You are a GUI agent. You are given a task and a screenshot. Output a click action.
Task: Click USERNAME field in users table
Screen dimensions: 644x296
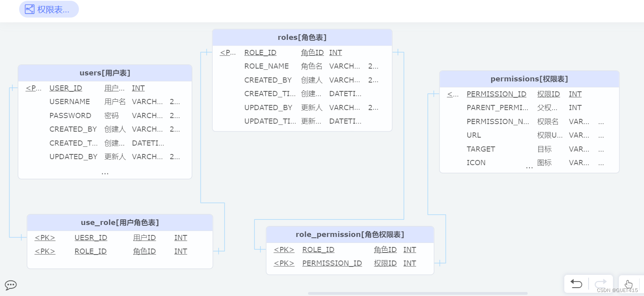click(x=70, y=102)
